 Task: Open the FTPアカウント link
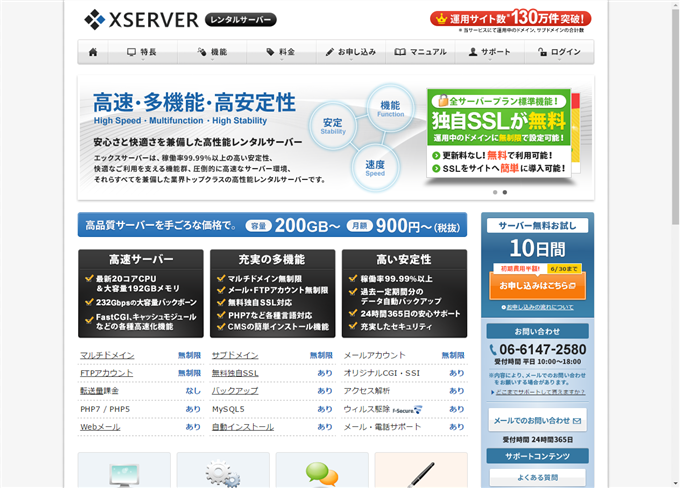[x=106, y=373]
